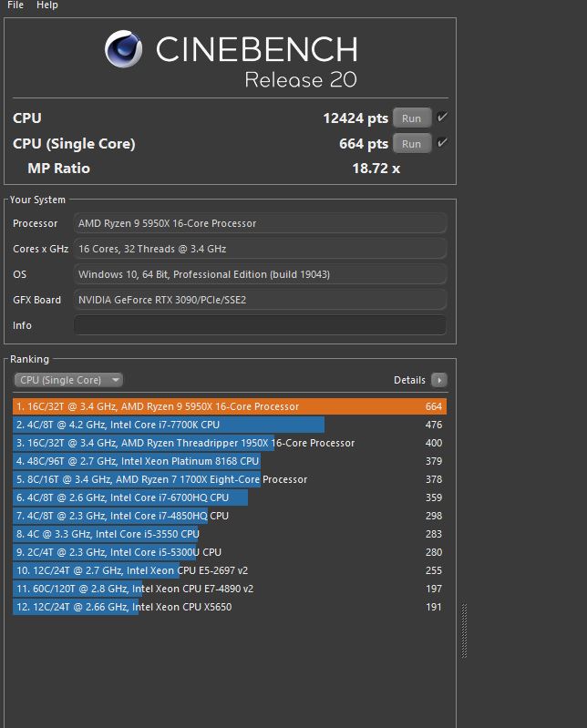Click the Cinebench sphere logo

[124, 49]
